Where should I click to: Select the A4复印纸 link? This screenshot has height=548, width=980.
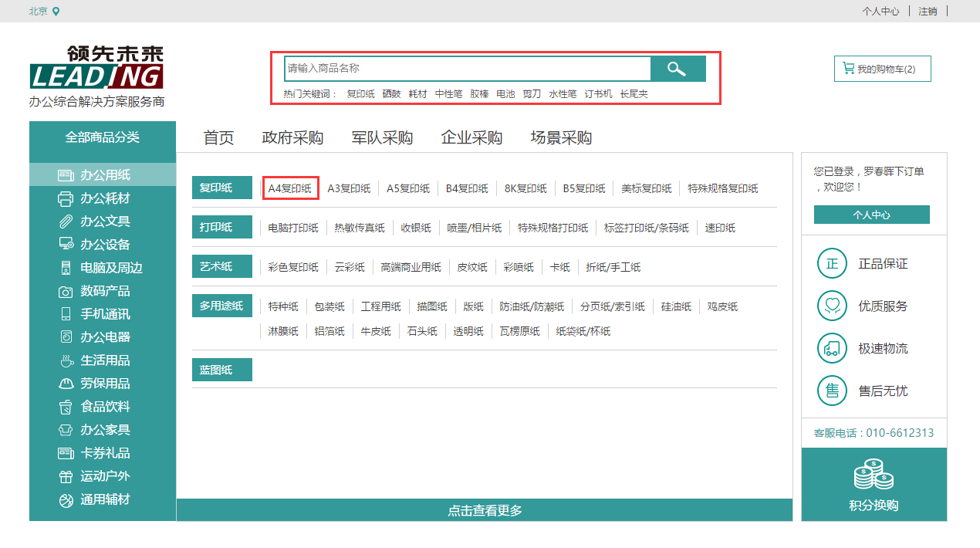[x=290, y=188]
